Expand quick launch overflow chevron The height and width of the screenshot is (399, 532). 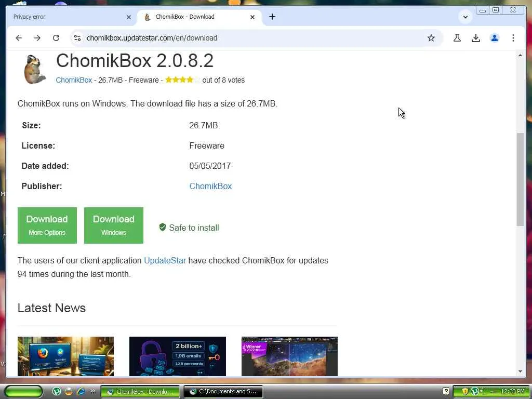[92, 391]
